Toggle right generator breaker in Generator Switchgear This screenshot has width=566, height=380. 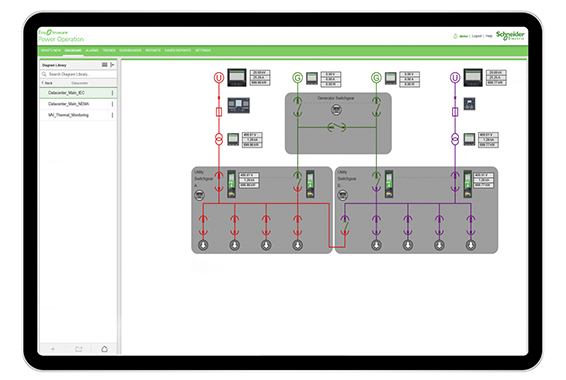coord(376,107)
